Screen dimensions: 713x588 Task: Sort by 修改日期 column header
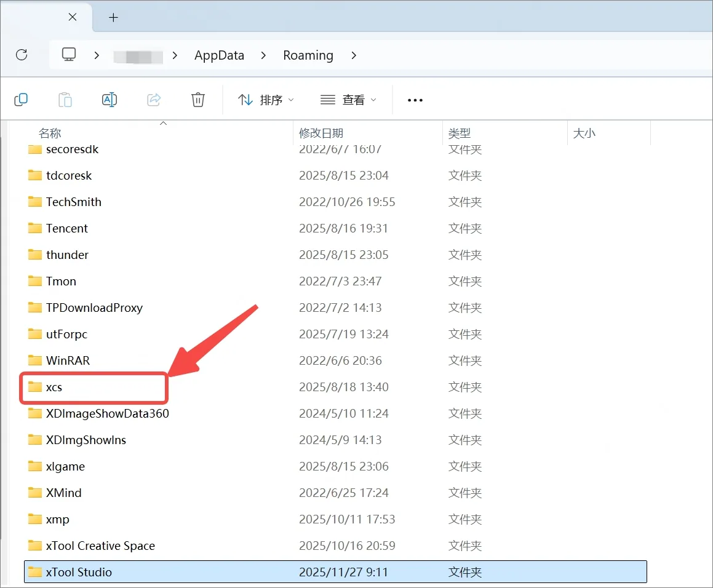(x=321, y=133)
